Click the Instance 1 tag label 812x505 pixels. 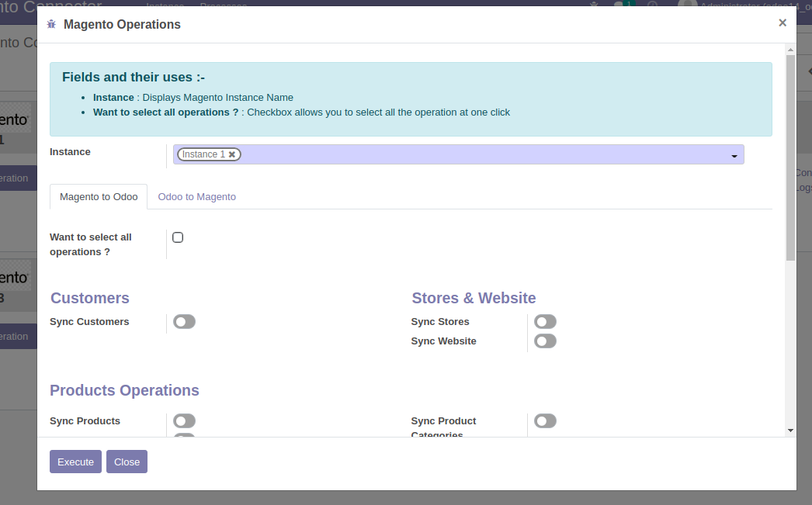[x=203, y=154]
